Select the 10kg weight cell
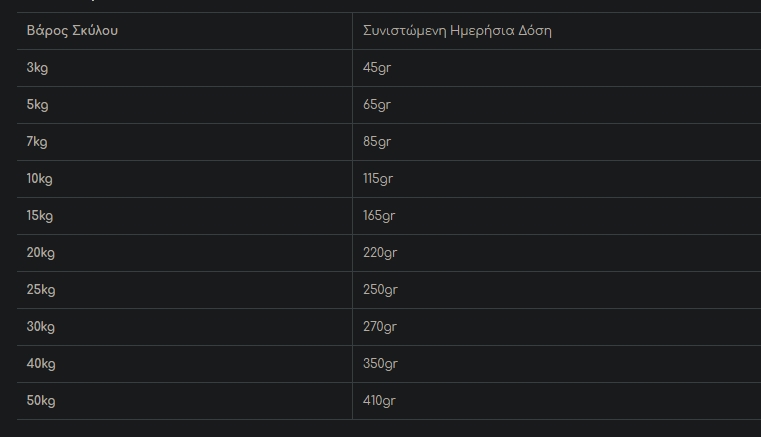 (40, 179)
